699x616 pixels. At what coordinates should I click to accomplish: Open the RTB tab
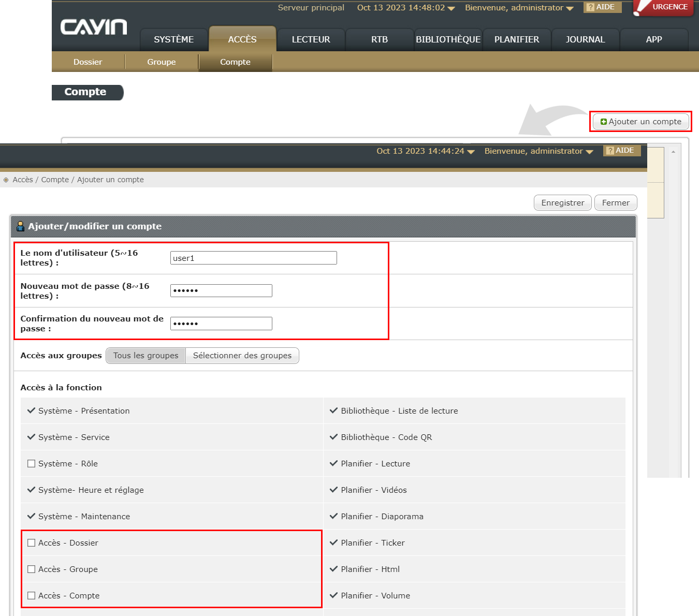(380, 39)
